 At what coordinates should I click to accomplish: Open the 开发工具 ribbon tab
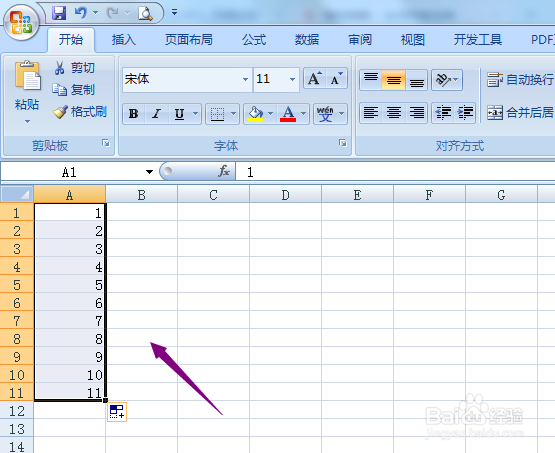478,39
